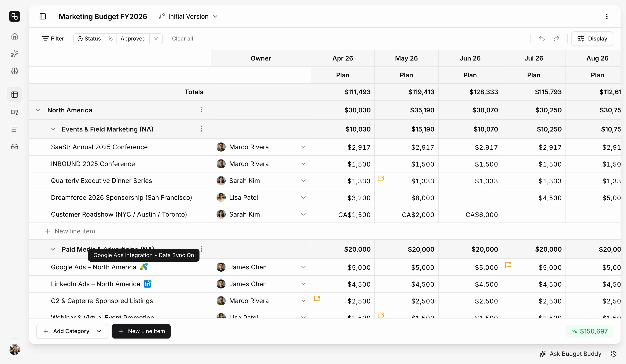Open comment on G2 & Capterra Apr cell
626x364 pixels.
coord(317,298)
